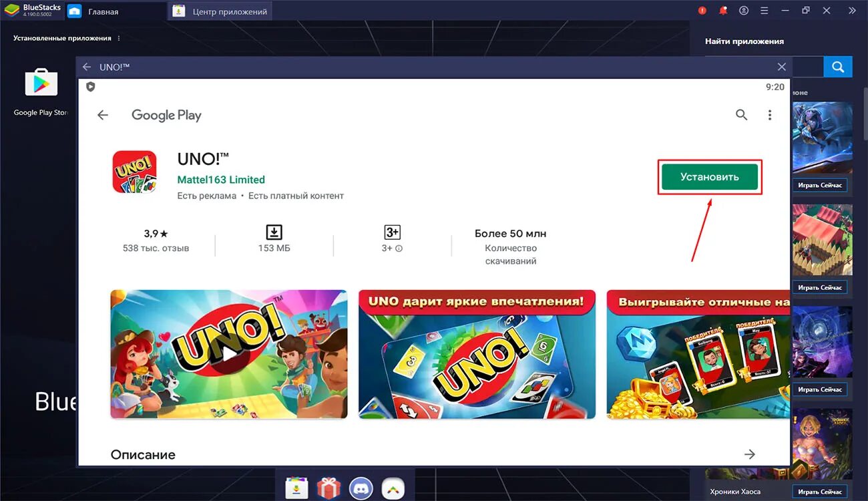Play the UNO! promo video

coord(229,354)
